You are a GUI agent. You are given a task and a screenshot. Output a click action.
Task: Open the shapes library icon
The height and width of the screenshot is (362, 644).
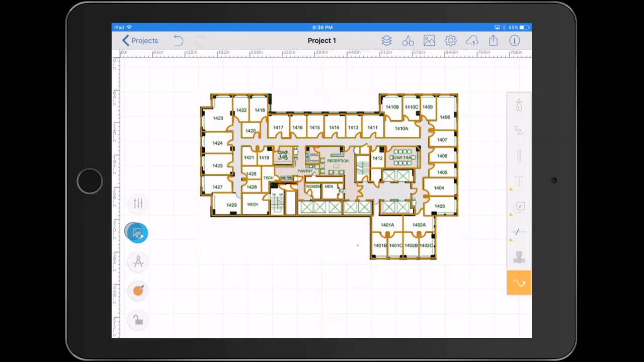pyautogui.click(x=408, y=41)
